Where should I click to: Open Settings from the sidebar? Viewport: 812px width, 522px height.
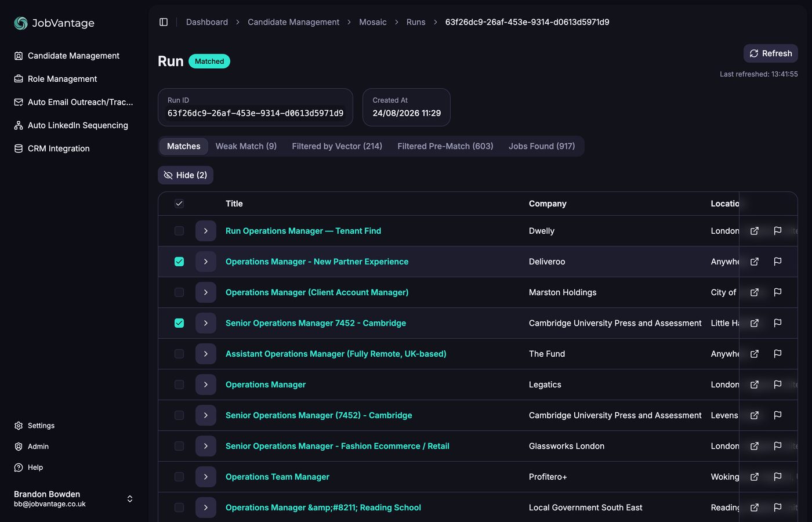(34, 426)
